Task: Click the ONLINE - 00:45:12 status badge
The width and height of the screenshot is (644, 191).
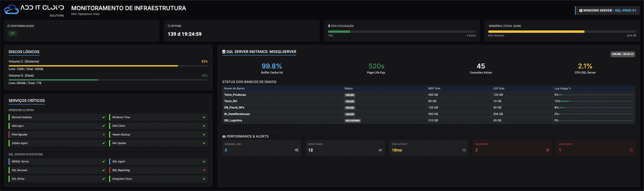Action: [623, 54]
